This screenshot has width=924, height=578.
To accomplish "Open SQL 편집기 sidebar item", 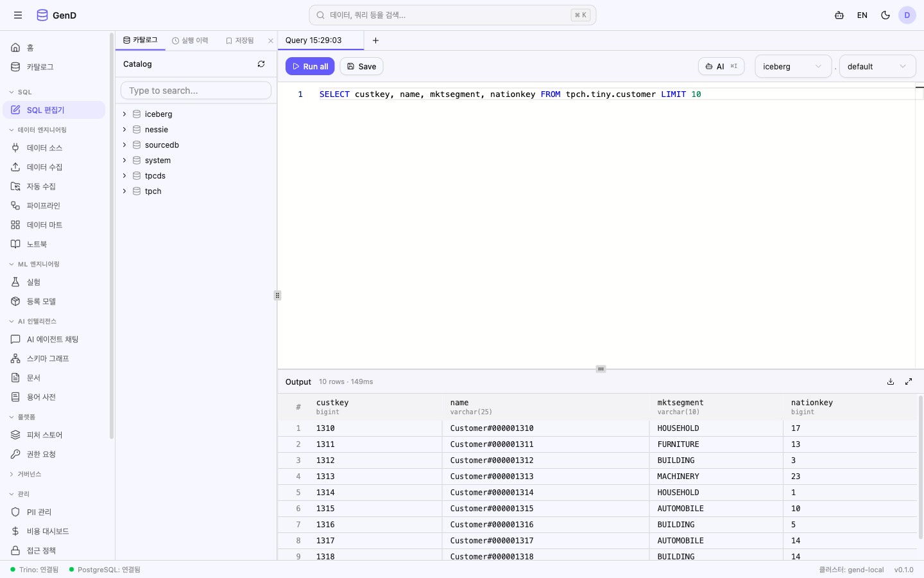I will point(54,110).
